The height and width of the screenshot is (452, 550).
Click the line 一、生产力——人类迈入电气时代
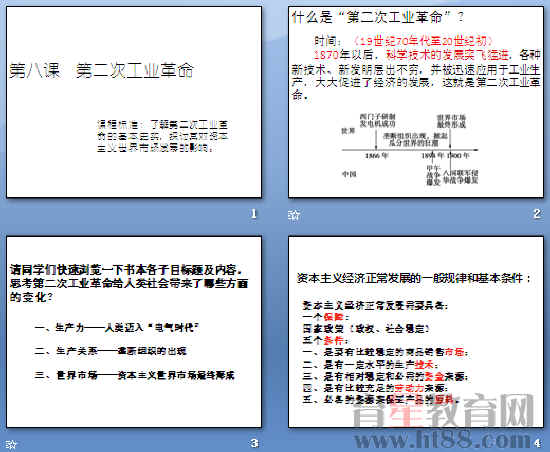(x=117, y=328)
